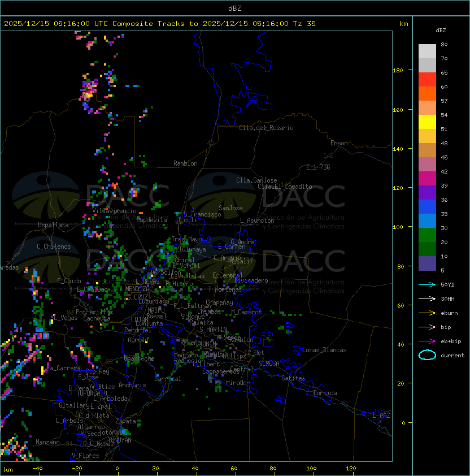Pick the royal blue 36–35 dBZ swatch
Screen dimensions: 470x476
[427, 207]
